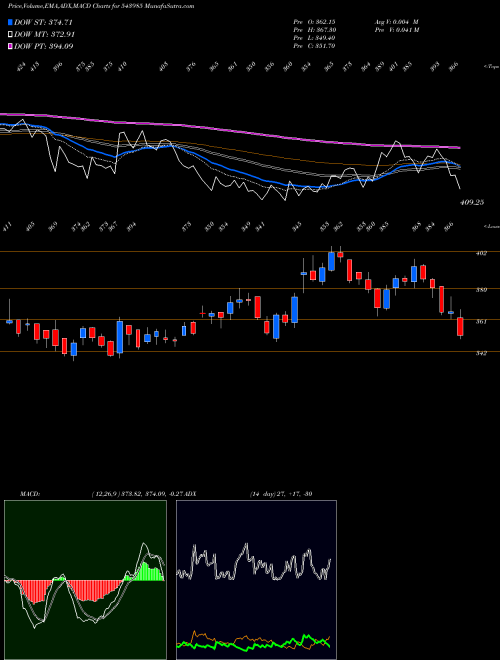This screenshot has height=660, width=500.
Task: Select the 'DOW ST: 374.71' label
Action: [44, 22]
